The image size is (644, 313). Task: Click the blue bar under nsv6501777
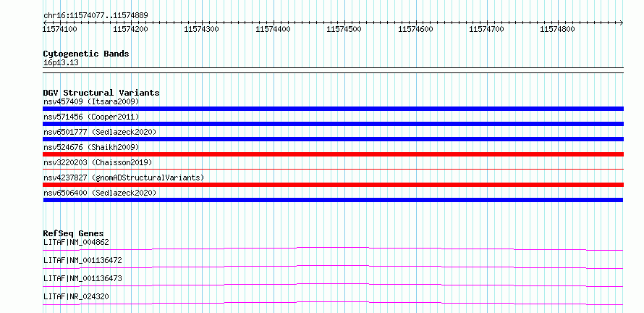333,139
